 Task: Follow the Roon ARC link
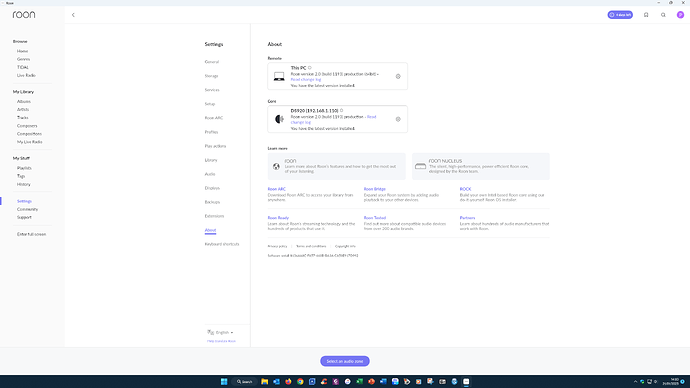tap(276, 189)
